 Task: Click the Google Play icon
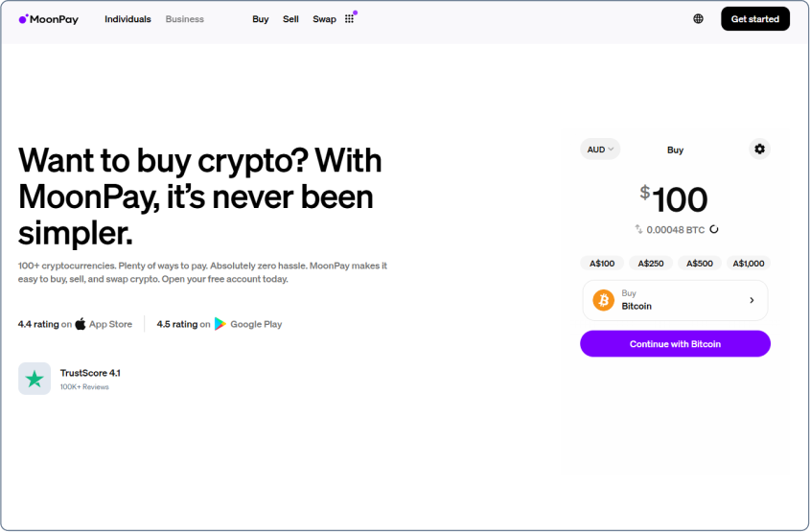click(x=220, y=324)
